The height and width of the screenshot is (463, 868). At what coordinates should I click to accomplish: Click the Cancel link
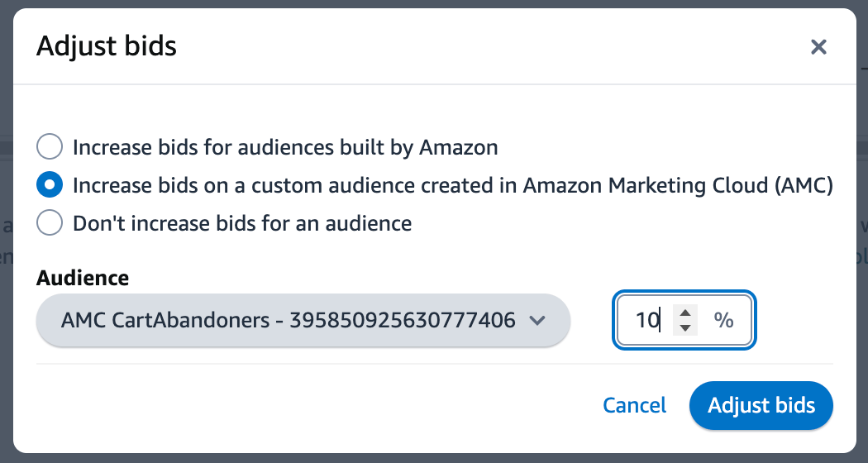[634, 405]
